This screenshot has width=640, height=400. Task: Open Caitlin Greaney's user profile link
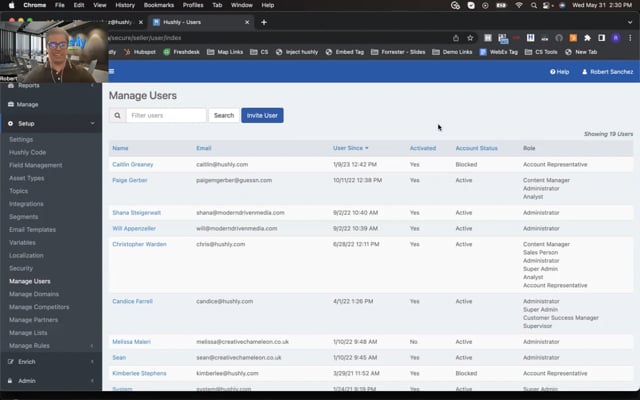coord(132,164)
